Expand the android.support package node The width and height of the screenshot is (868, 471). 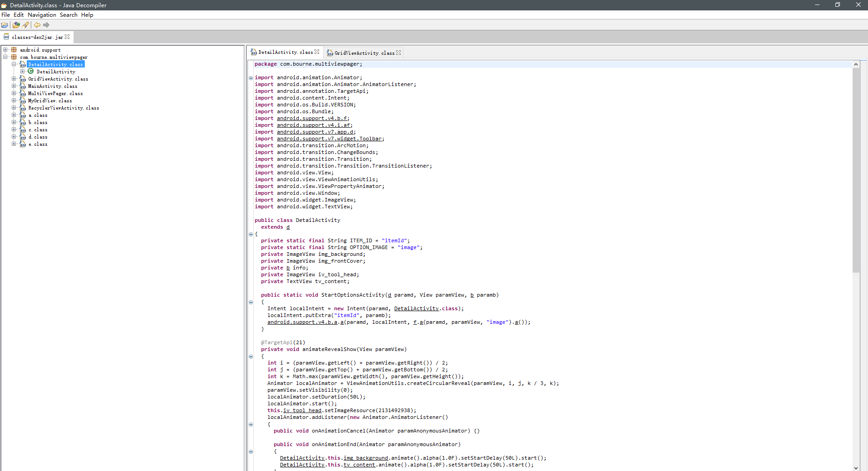point(5,50)
